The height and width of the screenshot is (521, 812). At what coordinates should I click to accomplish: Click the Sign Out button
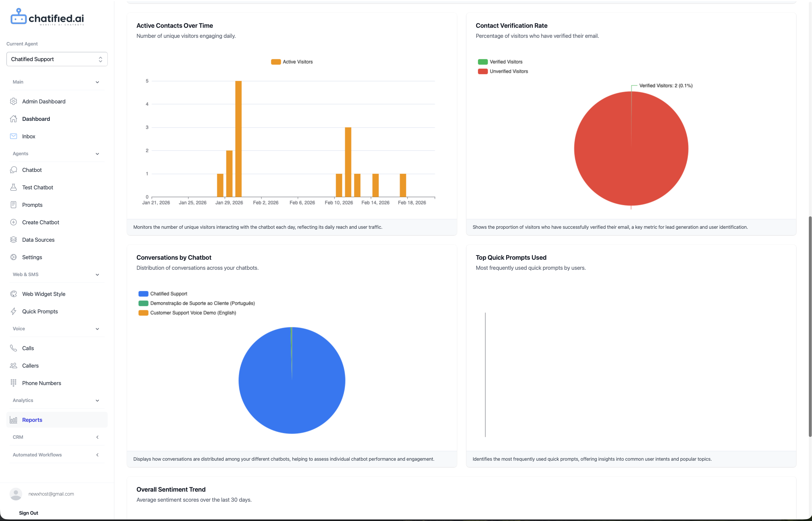[28, 513]
